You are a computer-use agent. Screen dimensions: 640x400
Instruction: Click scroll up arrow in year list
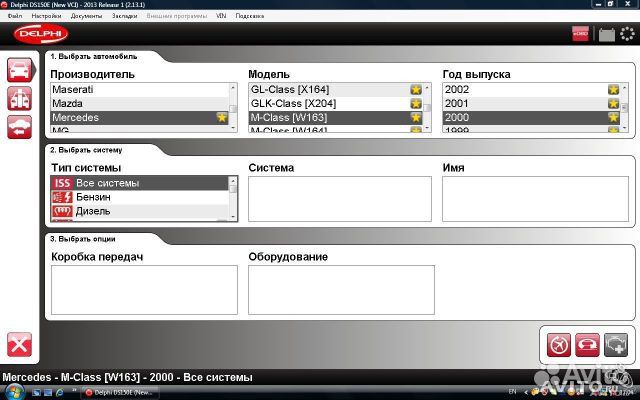coord(624,87)
